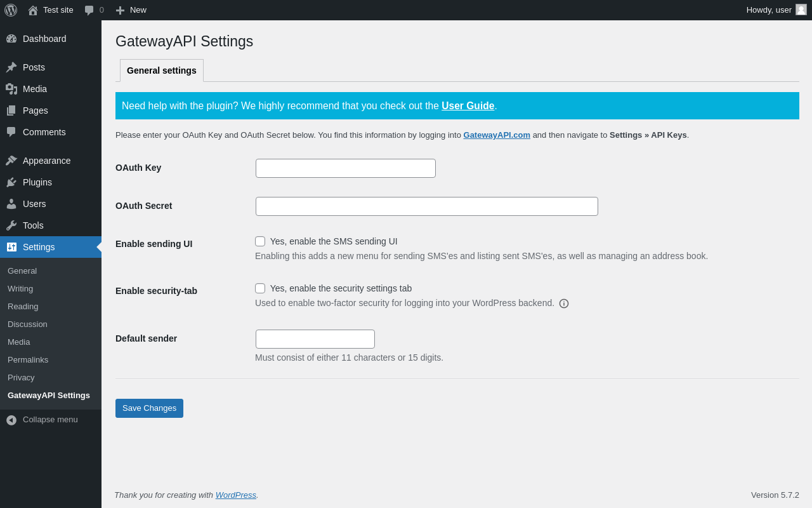Click the 'Yes, enable the security settings tab' label
Viewport: 812px width, 508px height.
click(x=341, y=288)
